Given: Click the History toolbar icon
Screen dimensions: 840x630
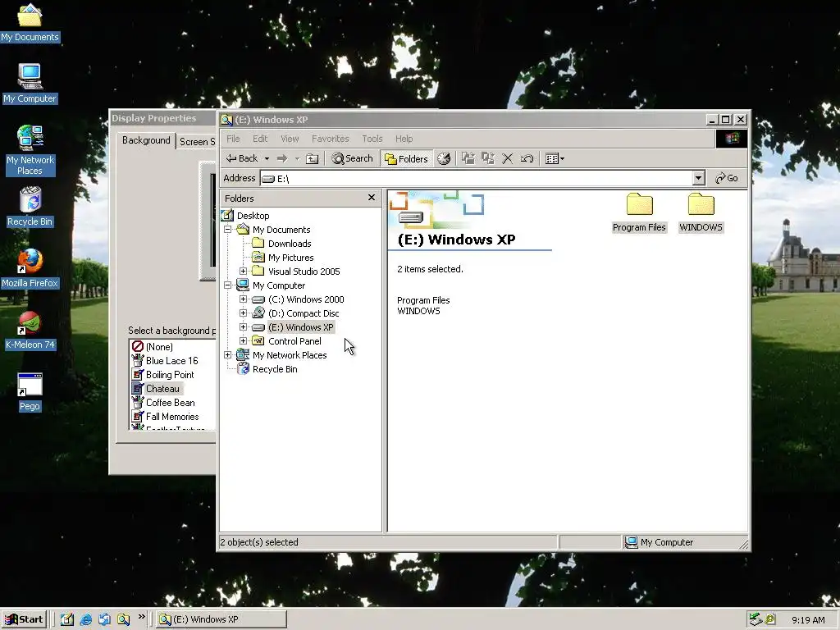Looking at the screenshot, I should click(444, 158).
